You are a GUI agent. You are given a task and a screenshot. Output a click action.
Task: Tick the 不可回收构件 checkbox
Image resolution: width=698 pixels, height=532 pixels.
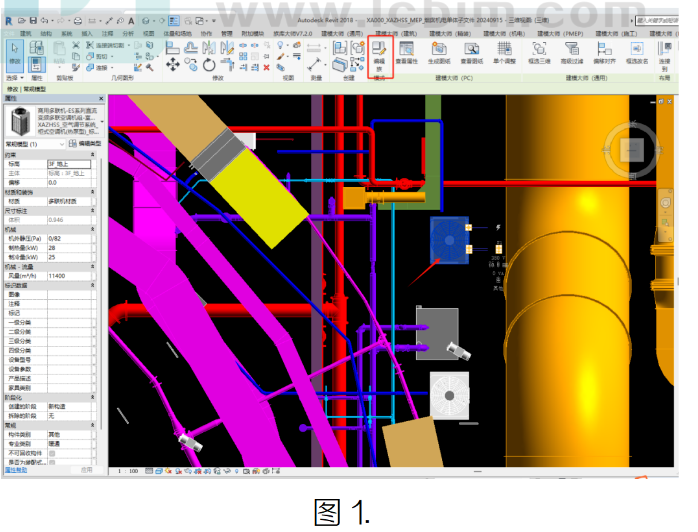click(52, 453)
